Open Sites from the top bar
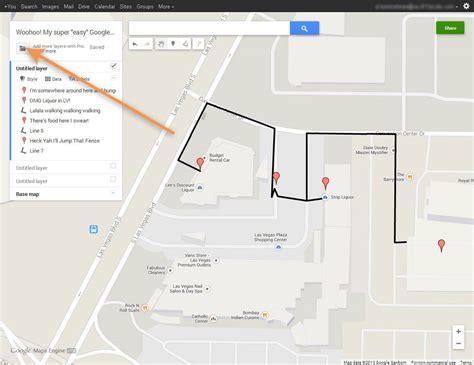Screen dimensions: 474x365 click(x=126, y=6)
